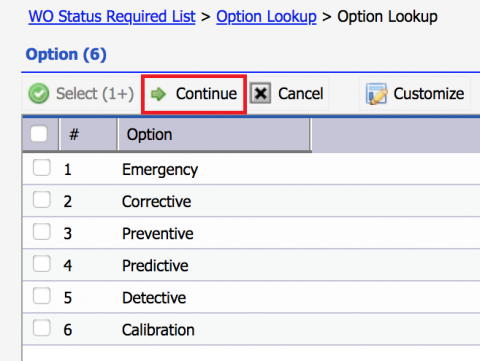This screenshot has height=361, width=480.
Task: Go back to the Option Lookup breadcrumb link
Action: pos(266,17)
